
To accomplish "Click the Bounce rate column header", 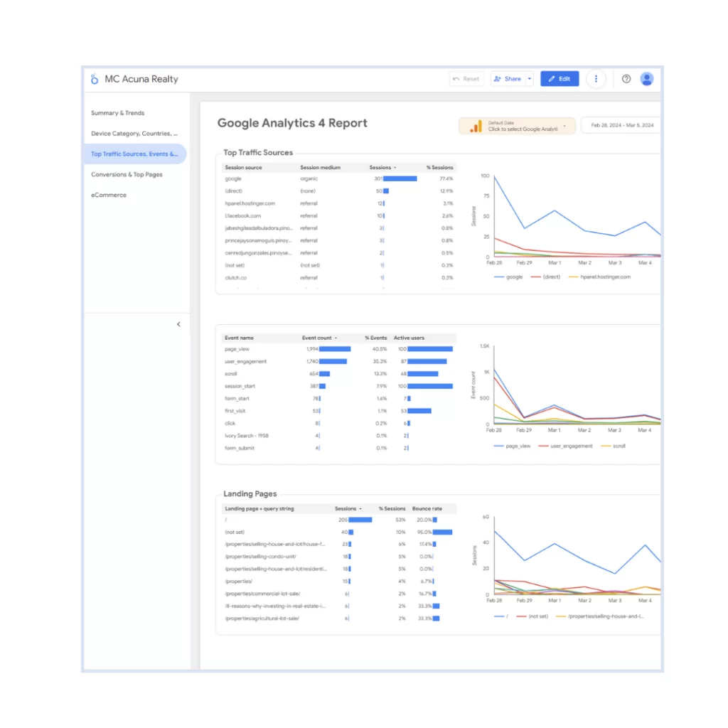I will pos(427,509).
